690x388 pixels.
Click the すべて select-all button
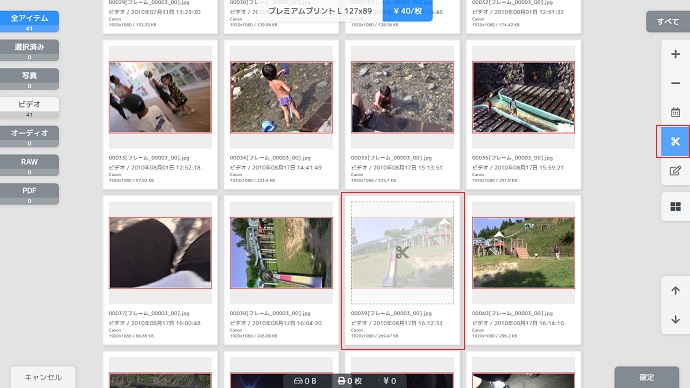tap(668, 22)
